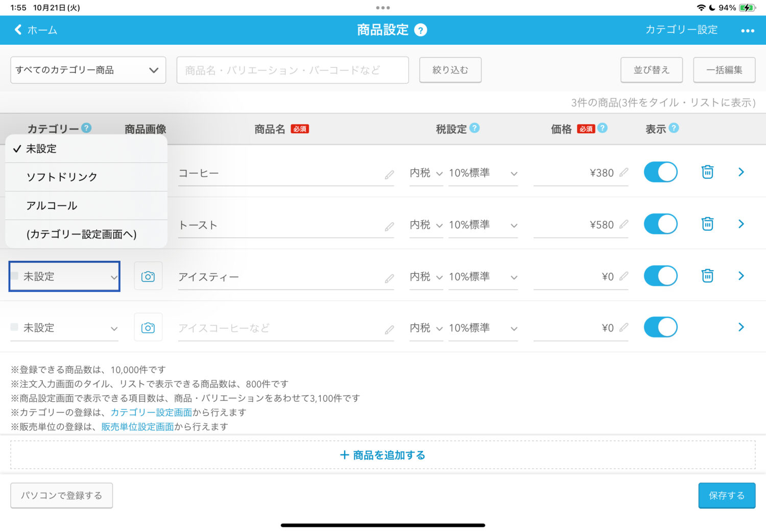
Task: Expand 10%標準 tax rate for コーヒー
Action: click(483, 173)
